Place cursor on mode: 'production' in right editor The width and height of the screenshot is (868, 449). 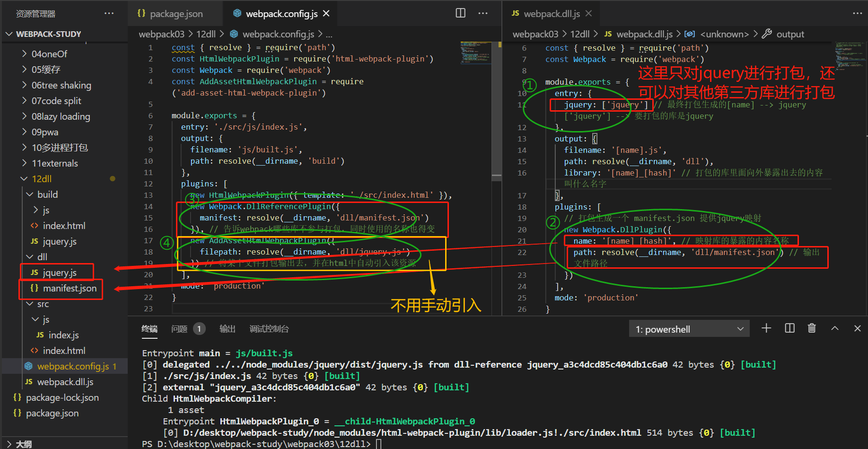coord(596,298)
